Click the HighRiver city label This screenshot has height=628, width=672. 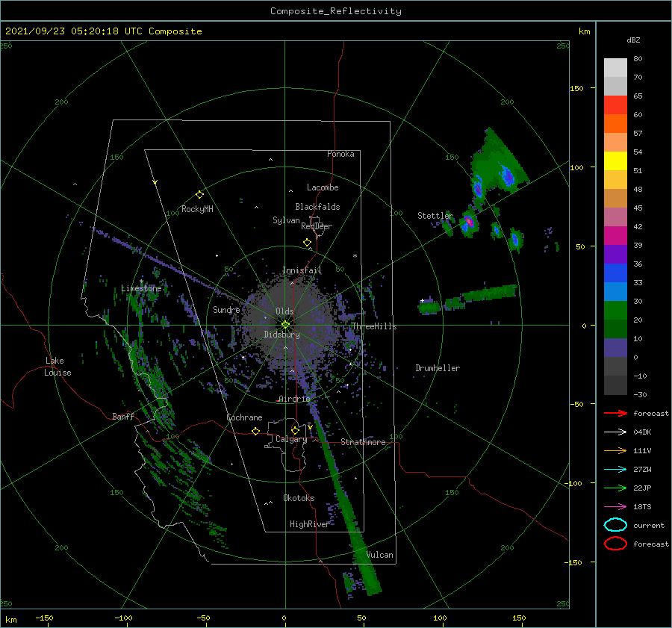pos(309,524)
